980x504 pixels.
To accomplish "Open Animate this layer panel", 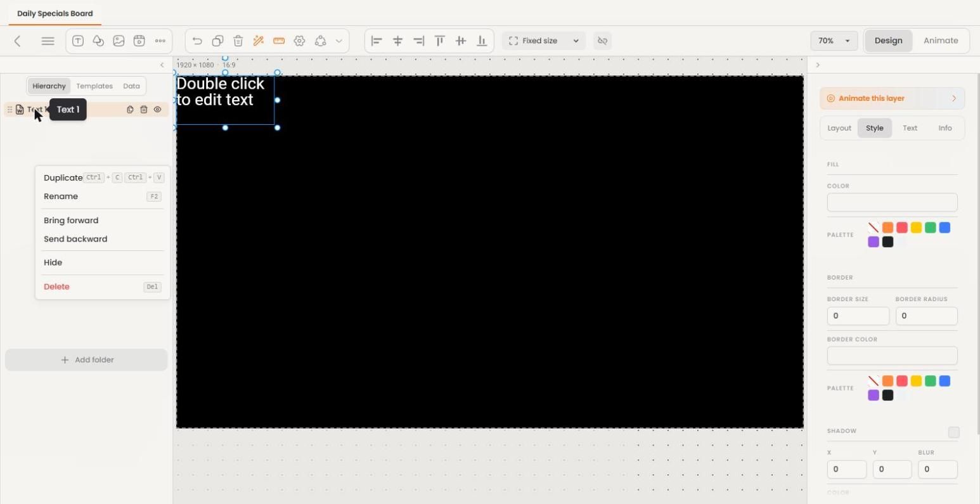I will coord(892,98).
